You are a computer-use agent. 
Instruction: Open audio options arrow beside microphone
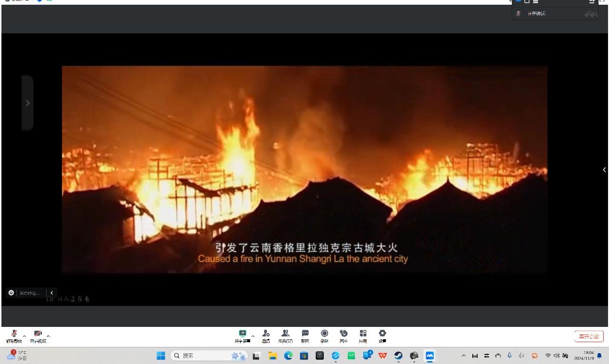point(24,336)
